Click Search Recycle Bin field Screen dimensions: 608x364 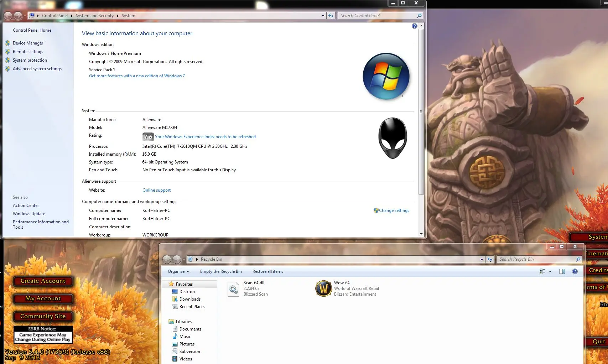pos(536,259)
